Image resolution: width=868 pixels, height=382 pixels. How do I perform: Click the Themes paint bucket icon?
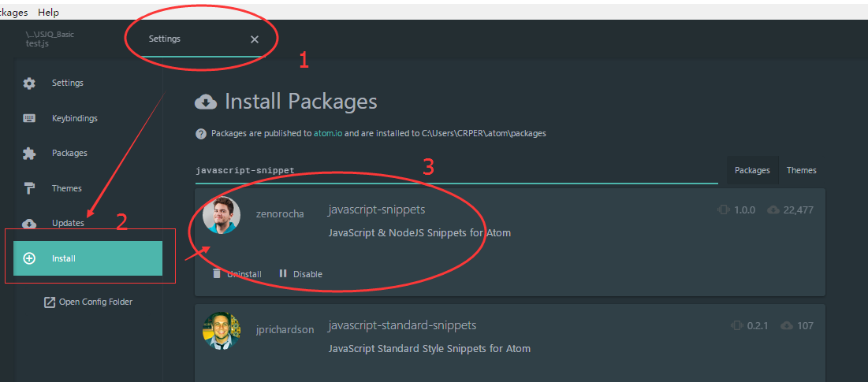(29, 188)
